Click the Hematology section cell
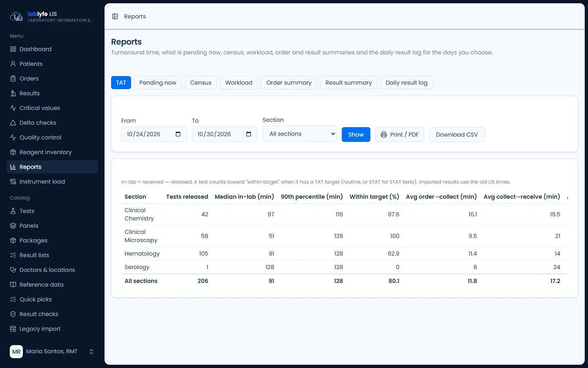 coord(142,254)
